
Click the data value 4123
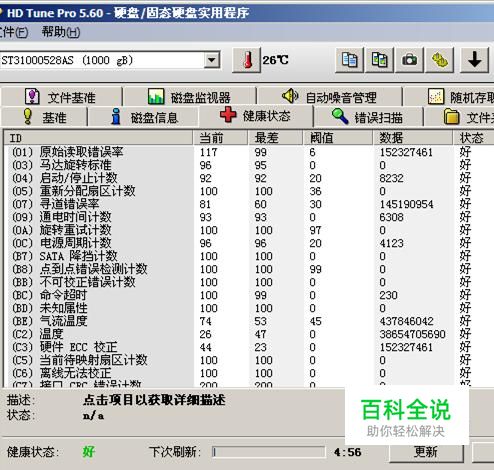point(392,243)
